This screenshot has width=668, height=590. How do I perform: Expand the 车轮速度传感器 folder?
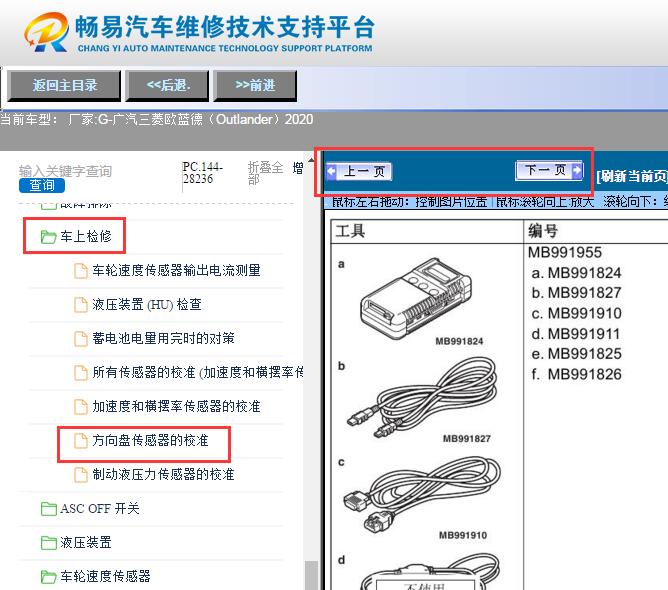tap(105, 576)
